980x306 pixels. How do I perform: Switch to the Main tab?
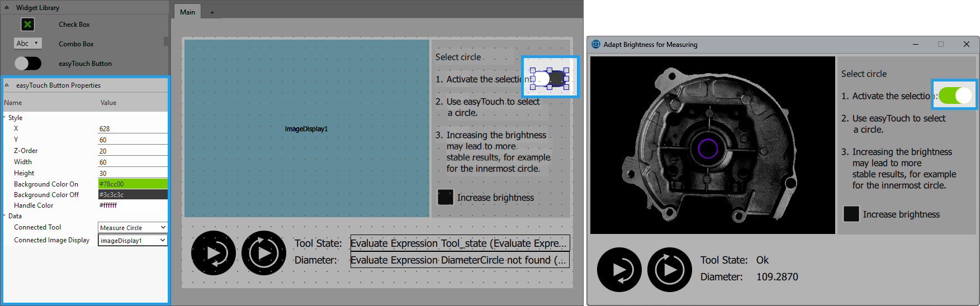click(x=187, y=12)
